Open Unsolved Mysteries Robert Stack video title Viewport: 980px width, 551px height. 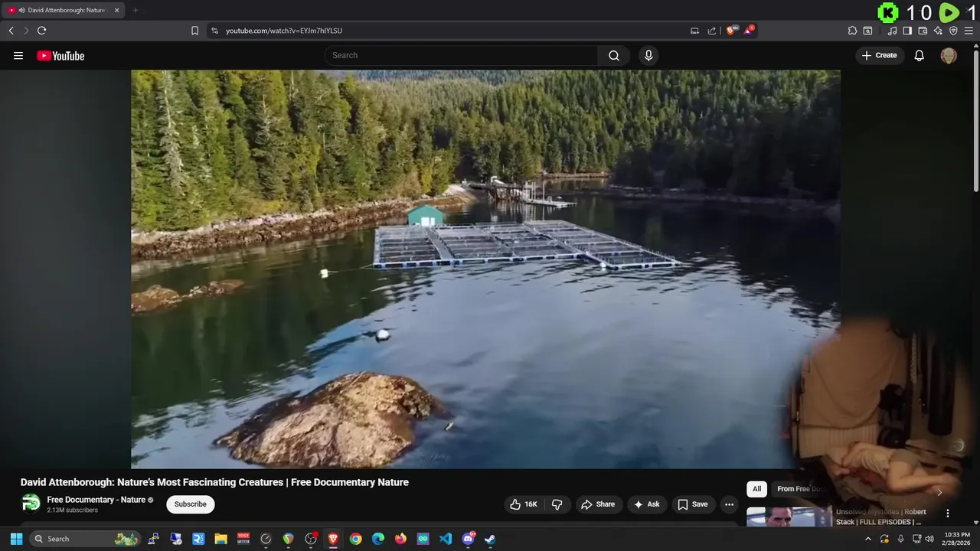pyautogui.click(x=881, y=517)
